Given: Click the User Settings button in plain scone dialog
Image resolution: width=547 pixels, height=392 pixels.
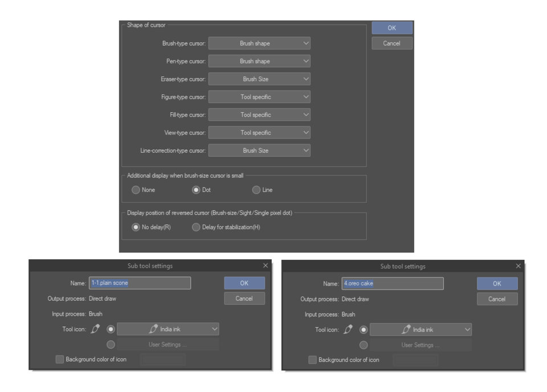Looking at the screenshot, I should [168, 345].
